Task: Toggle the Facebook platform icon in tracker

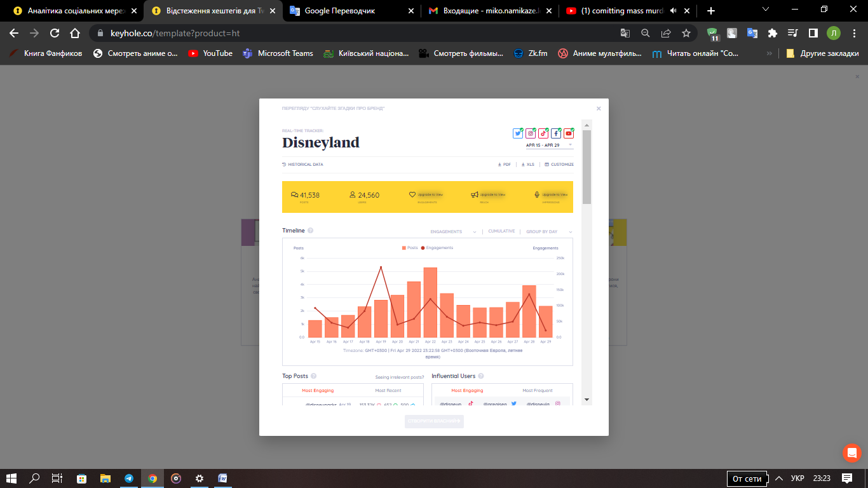Action: click(x=556, y=133)
